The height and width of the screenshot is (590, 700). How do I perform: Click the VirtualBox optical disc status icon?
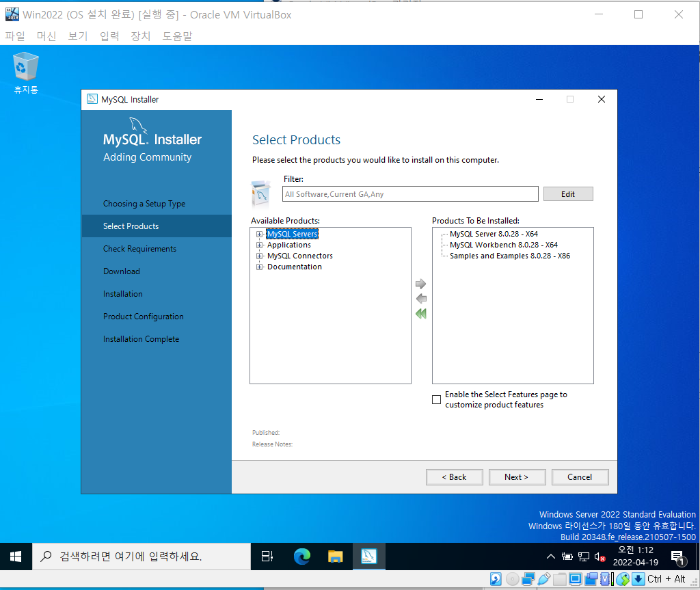513,579
